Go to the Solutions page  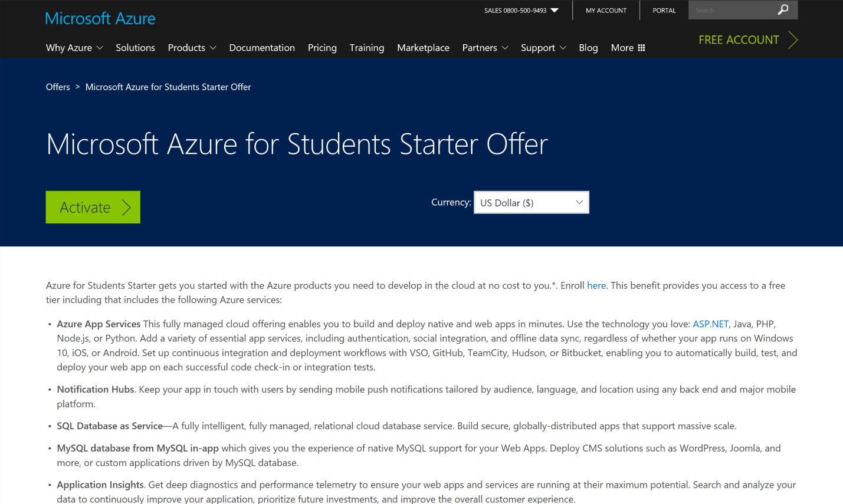[x=135, y=48]
